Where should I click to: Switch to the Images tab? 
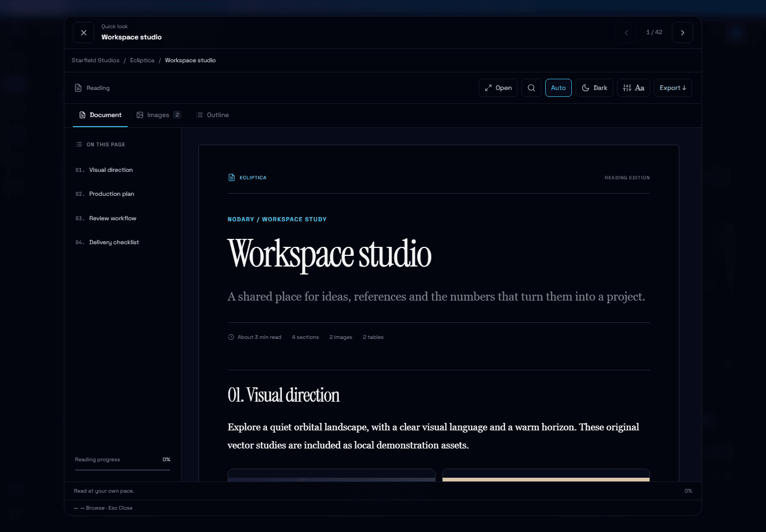(159, 115)
